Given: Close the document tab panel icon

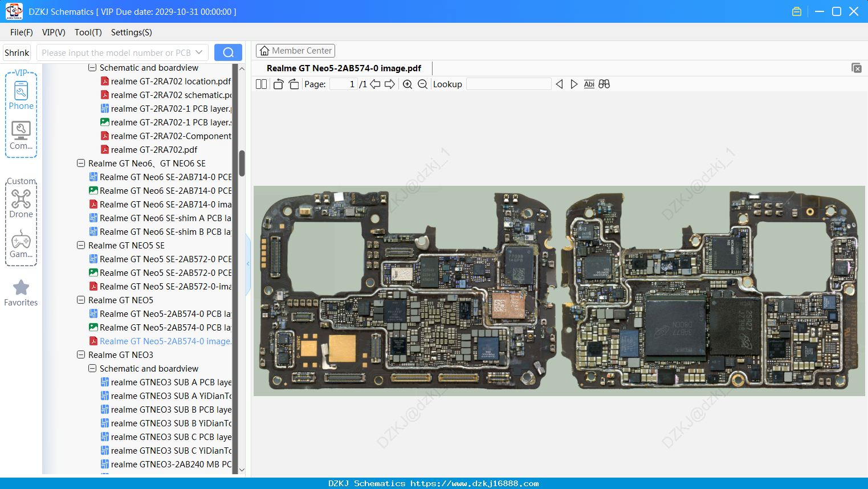Looking at the screenshot, I should point(857,68).
